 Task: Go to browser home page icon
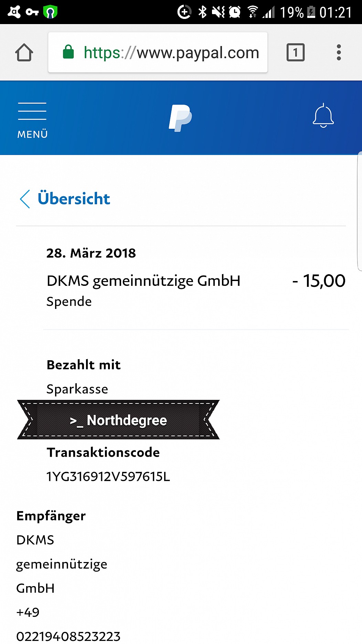24,52
